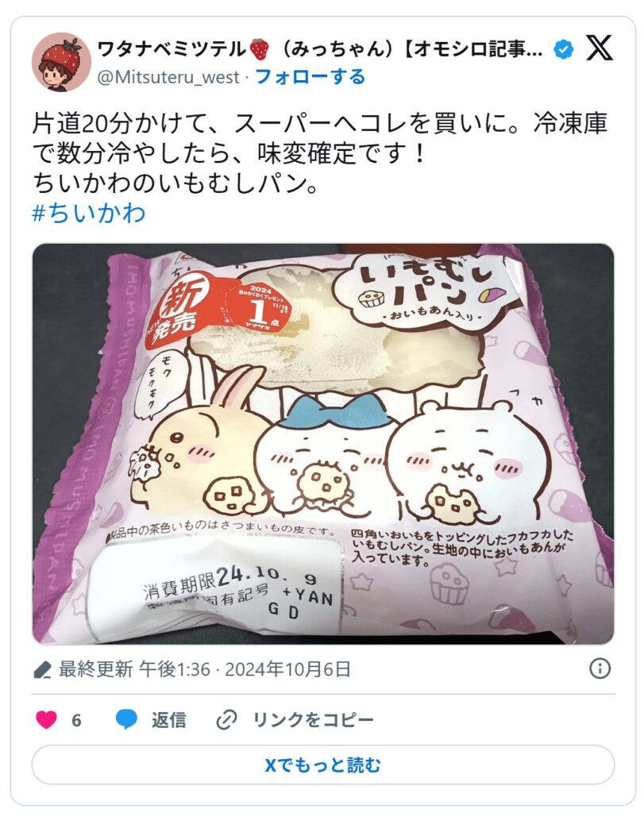The height and width of the screenshot is (813, 644).
Task: Click リンクをコピー to copy the link
Action: 313,719
